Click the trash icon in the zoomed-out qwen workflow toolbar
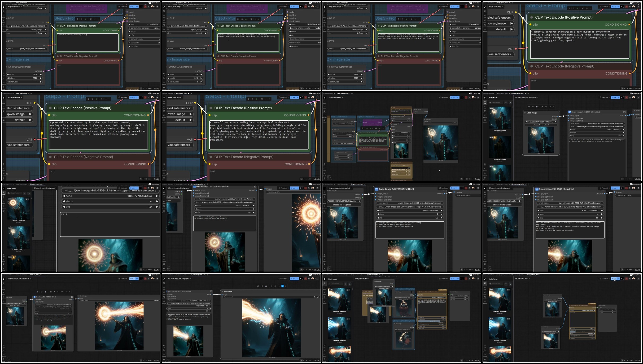 click(x=363, y=128)
